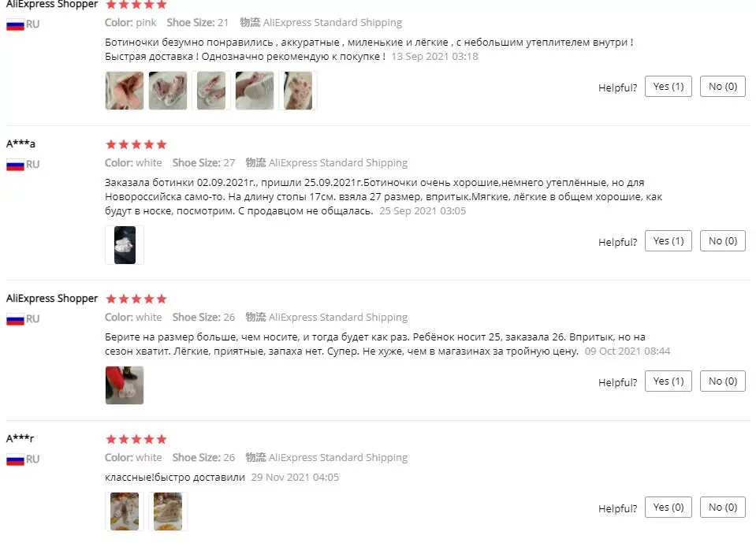Open first pink shoe photo thumbnail
This screenshot has width=756, height=543.
point(125,91)
